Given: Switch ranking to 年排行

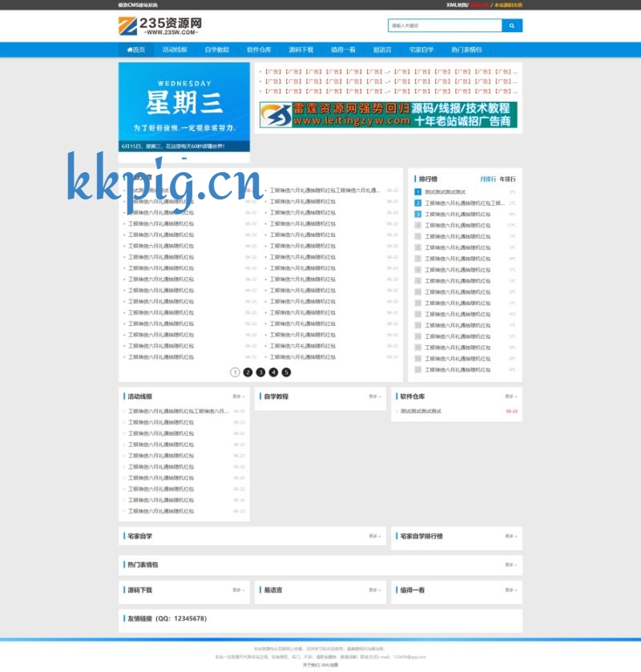Looking at the screenshot, I should point(508,179).
